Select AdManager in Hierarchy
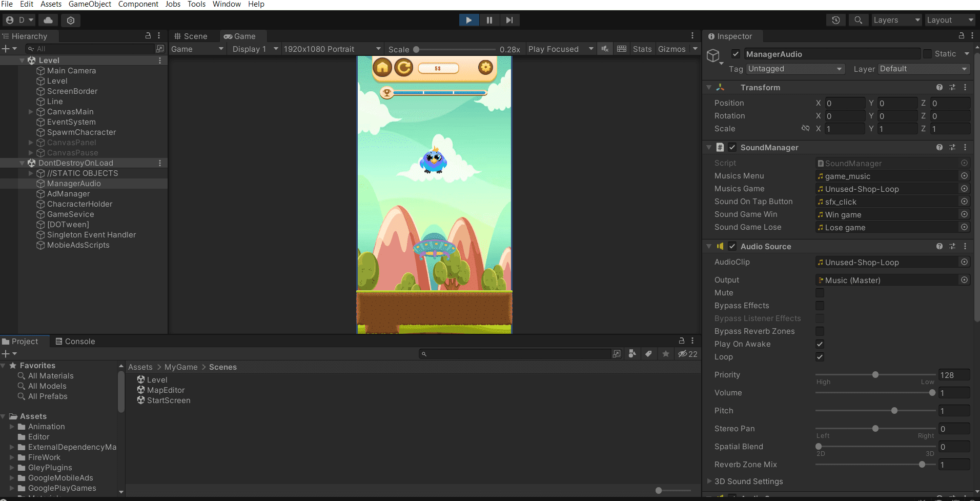Viewport: 980px width, 501px height. [68, 194]
